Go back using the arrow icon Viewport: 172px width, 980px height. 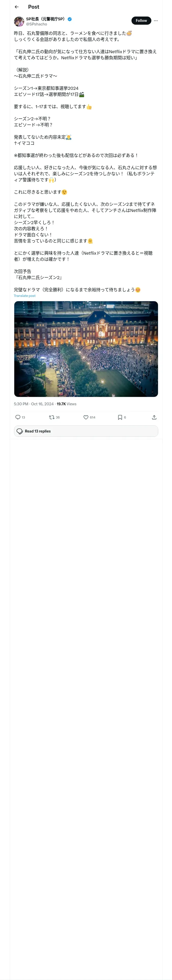point(16,7)
